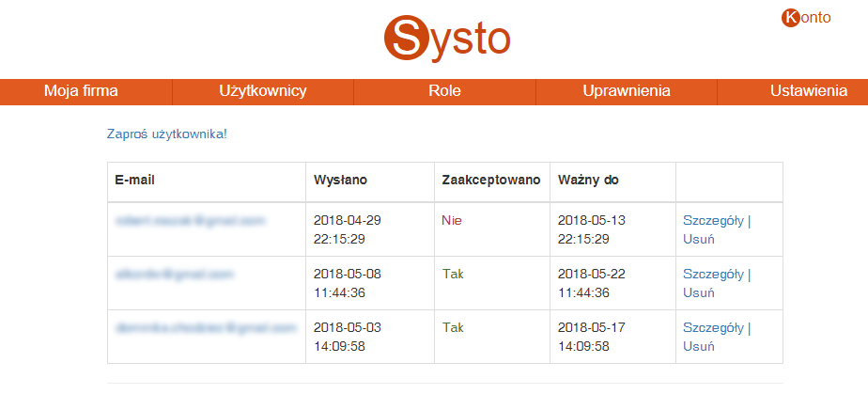Delete the invitation sent 2018-05-08 via Usuń

coord(699,292)
